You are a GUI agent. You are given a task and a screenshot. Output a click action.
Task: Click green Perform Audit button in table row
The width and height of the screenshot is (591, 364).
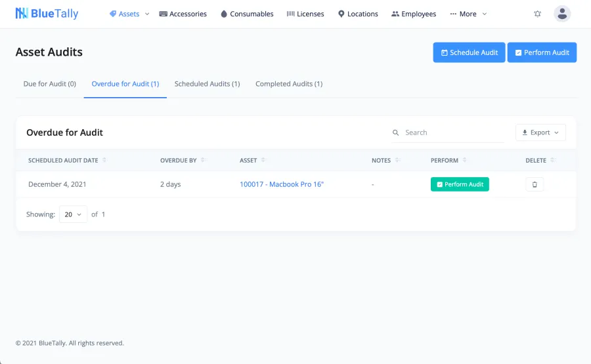(x=460, y=184)
